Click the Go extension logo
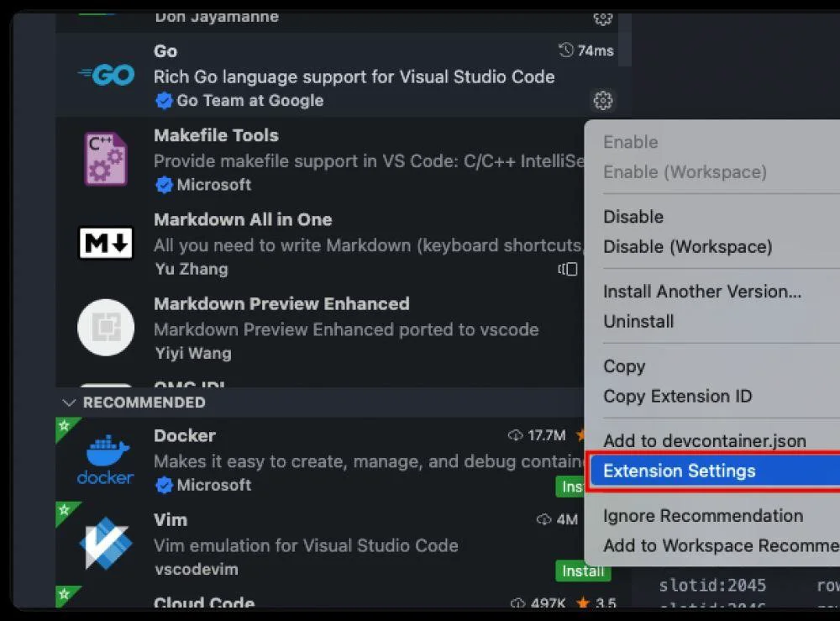The image size is (840, 621). [x=106, y=75]
